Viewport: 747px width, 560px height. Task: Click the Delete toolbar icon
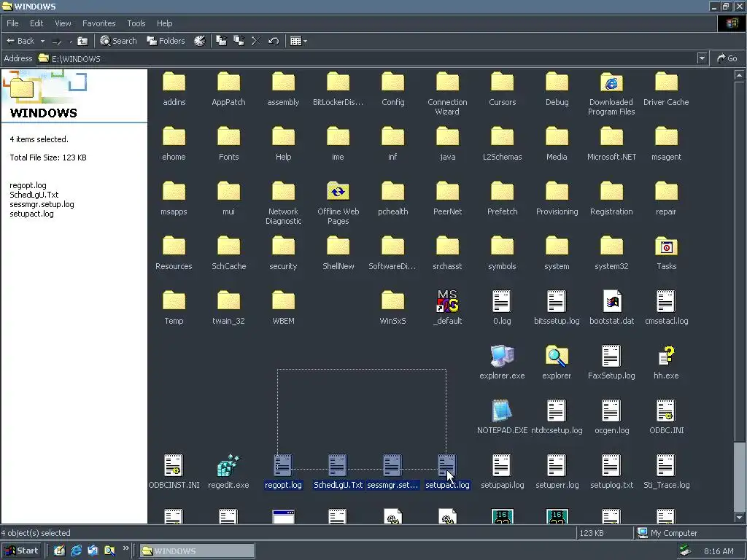(x=256, y=41)
